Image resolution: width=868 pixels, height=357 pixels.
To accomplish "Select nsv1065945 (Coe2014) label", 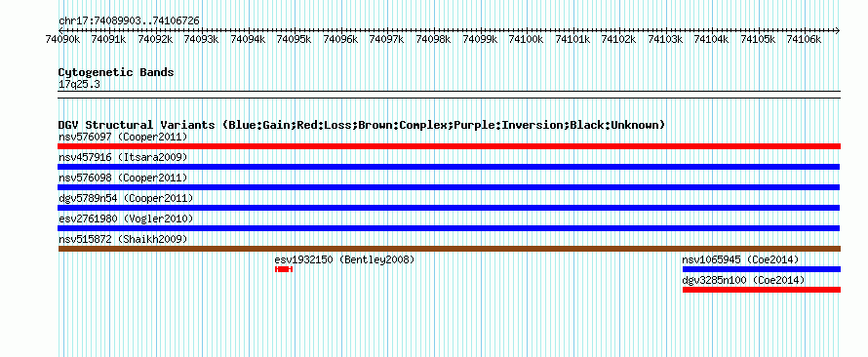I will coord(740,259).
